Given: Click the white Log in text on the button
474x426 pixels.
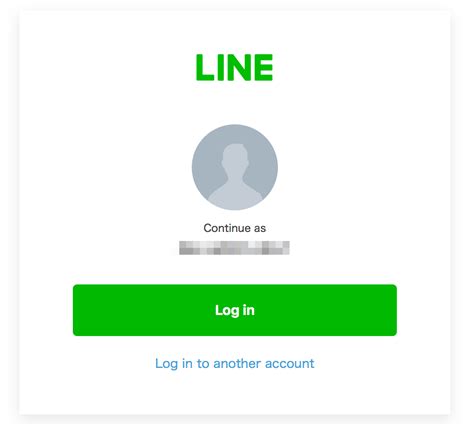Looking at the screenshot, I should coord(235,310).
